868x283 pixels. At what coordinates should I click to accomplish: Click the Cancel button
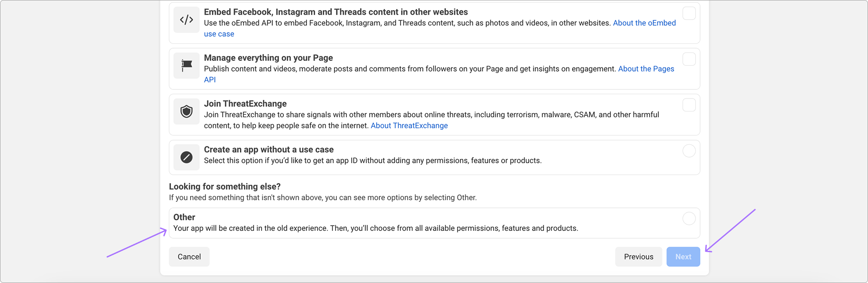coord(189,257)
